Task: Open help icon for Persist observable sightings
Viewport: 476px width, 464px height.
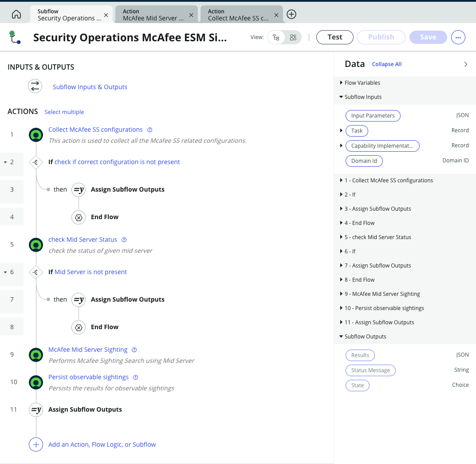Action: pos(136,377)
